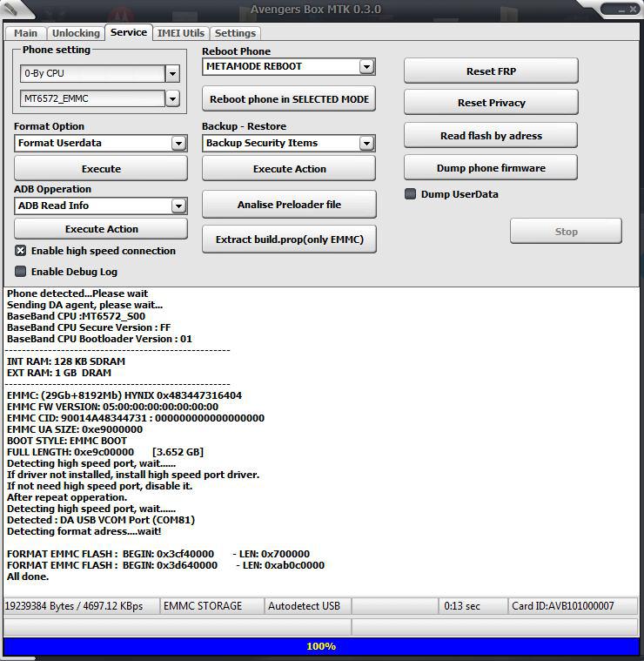Expand the 0-By CPU dropdown arrow
This screenshot has height=661, width=644.
[x=172, y=74]
